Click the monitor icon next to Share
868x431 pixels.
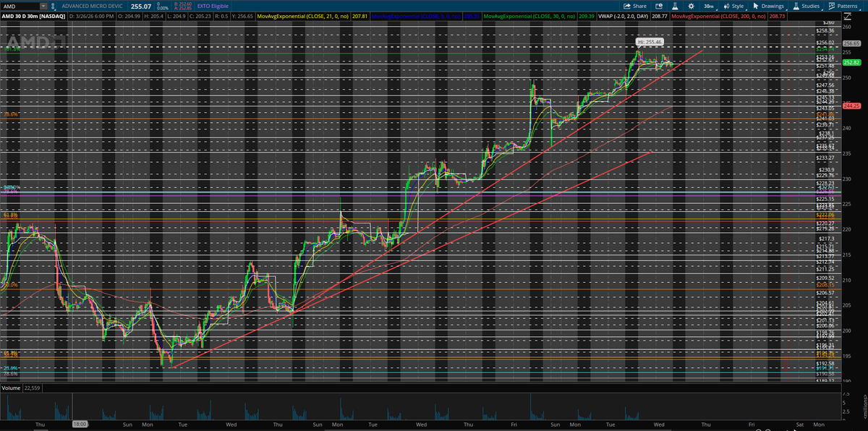(x=658, y=6)
